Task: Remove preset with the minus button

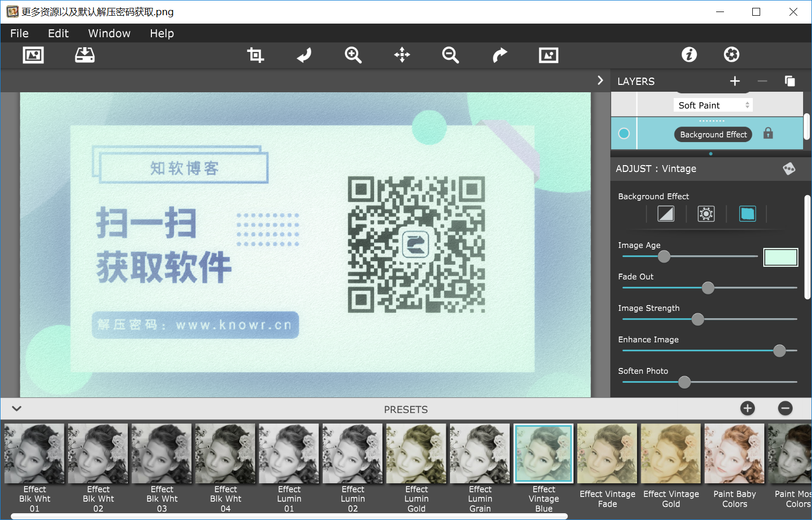Action: (x=785, y=408)
